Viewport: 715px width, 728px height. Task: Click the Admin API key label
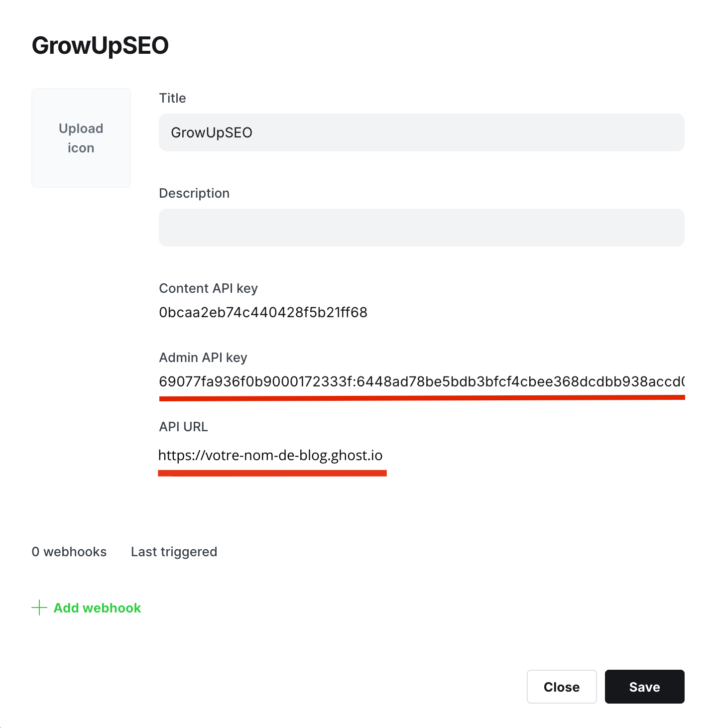pyautogui.click(x=203, y=358)
